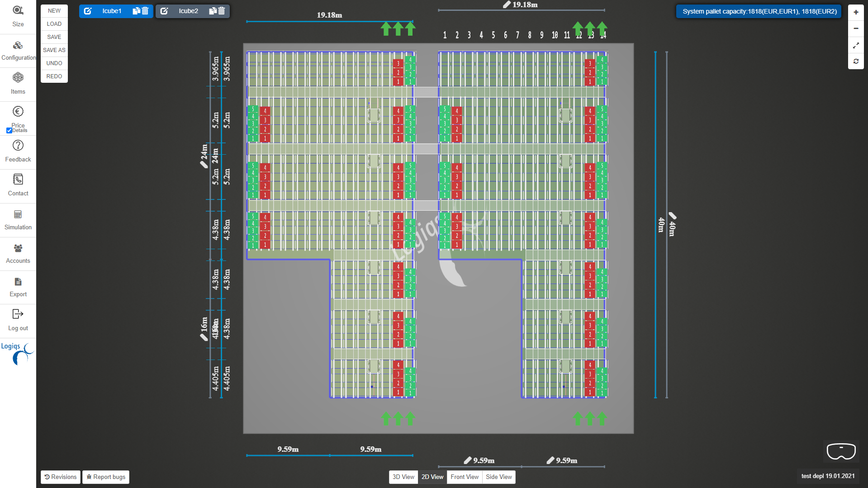Open the Accounts panel icon

click(x=18, y=247)
